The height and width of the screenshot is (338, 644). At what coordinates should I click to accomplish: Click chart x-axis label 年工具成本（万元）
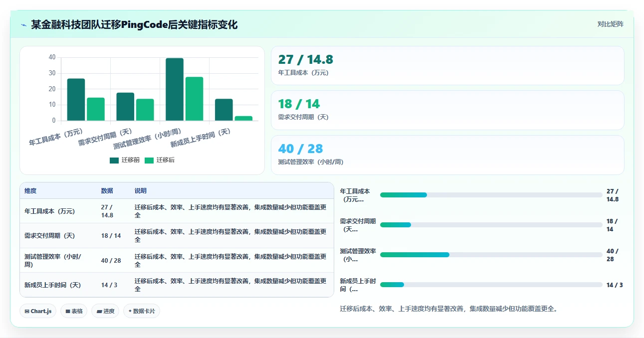[56, 137]
